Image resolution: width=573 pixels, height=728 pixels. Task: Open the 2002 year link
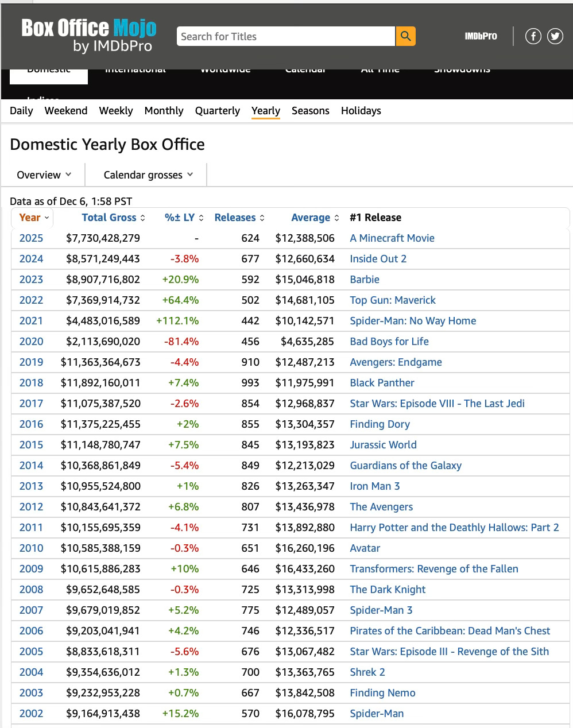coord(31,714)
